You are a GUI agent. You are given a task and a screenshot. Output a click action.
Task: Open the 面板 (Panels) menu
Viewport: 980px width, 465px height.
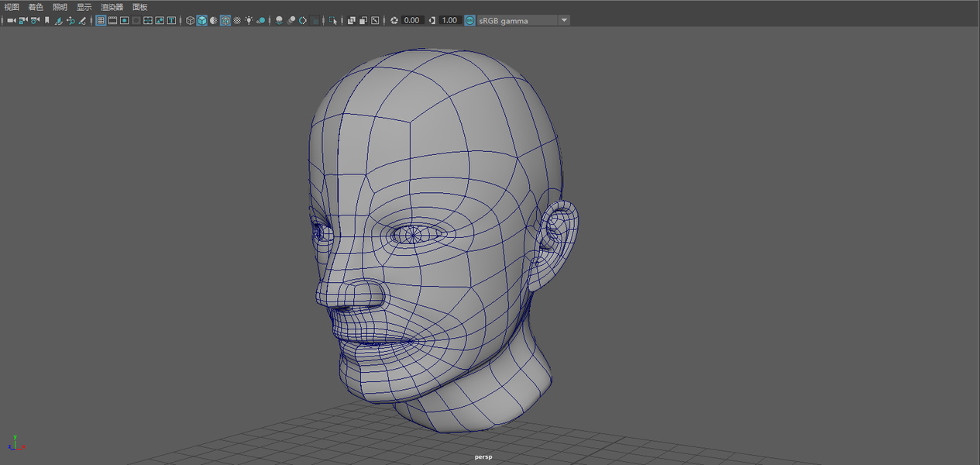pos(139,7)
